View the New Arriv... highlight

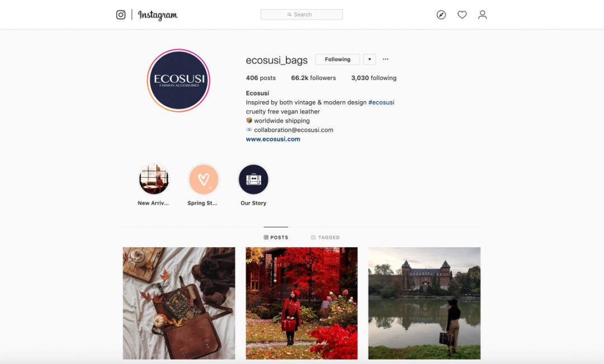(153, 179)
